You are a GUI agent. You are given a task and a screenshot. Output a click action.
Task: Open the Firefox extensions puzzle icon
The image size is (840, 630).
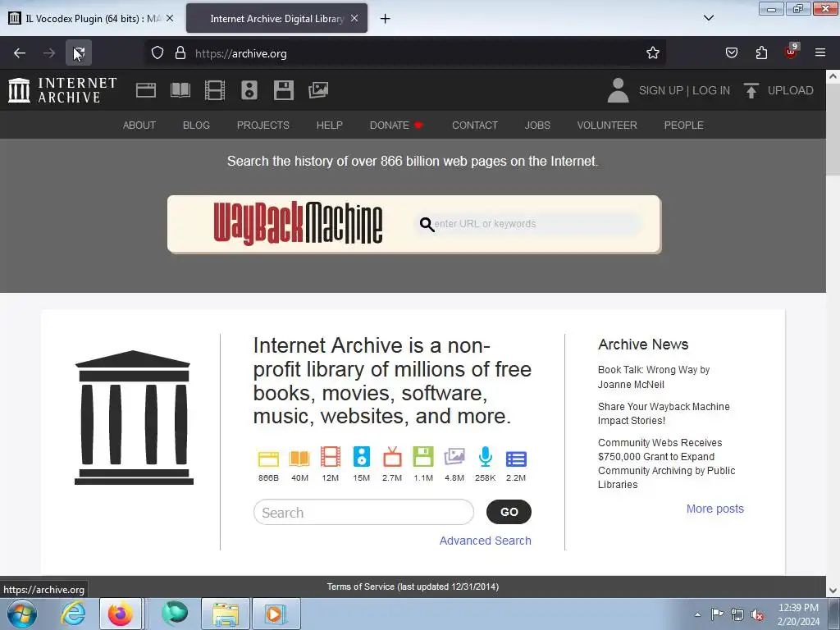761,53
